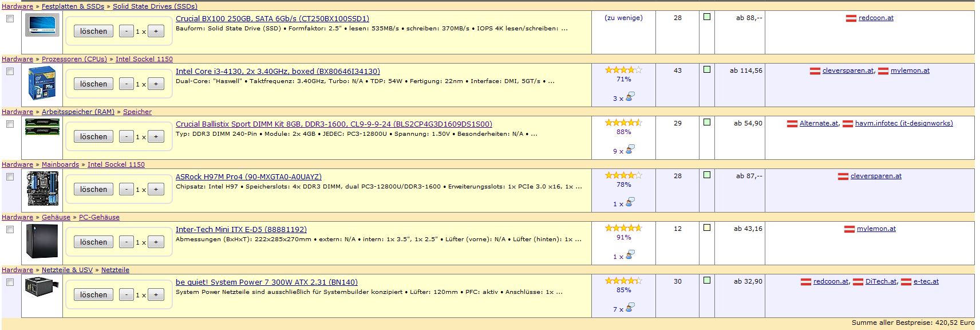The height and width of the screenshot is (330, 980).
Task: Open be quiet! power supply thumbnail
Action: [42, 286]
